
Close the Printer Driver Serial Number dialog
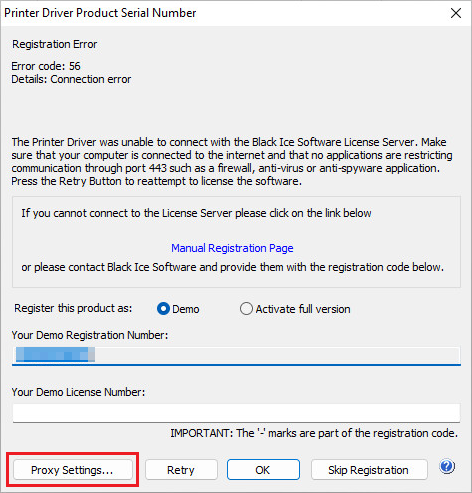tap(456, 13)
